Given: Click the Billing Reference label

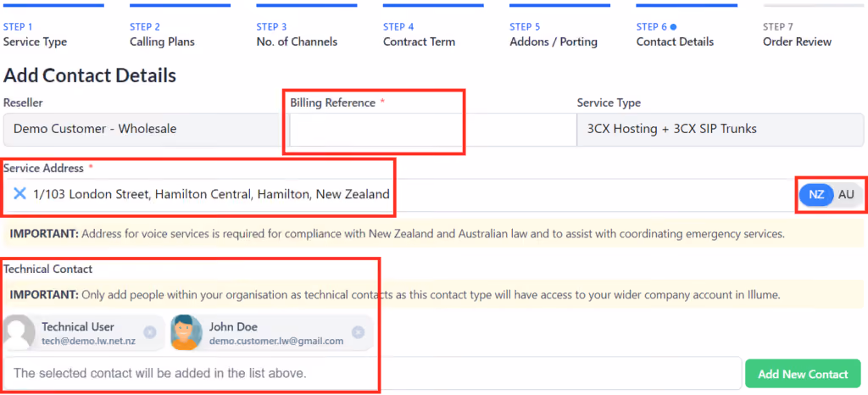Looking at the screenshot, I should tap(332, 103).
